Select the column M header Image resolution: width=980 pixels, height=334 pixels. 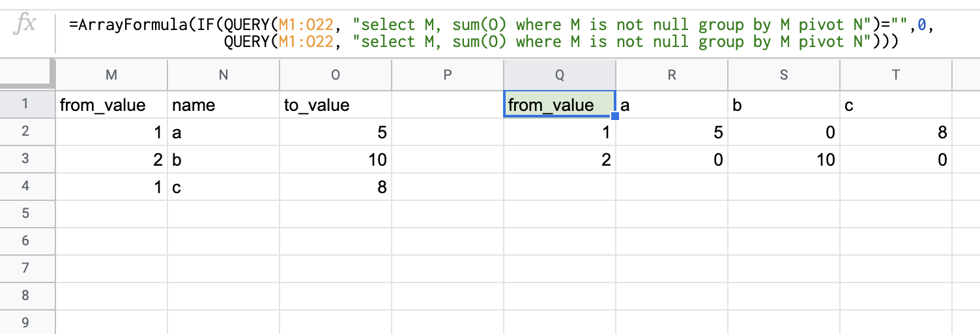(x=111, y=75)
